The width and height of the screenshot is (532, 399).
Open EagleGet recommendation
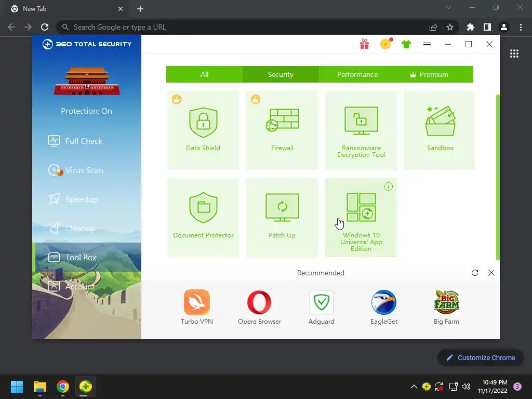click(384, 307)
